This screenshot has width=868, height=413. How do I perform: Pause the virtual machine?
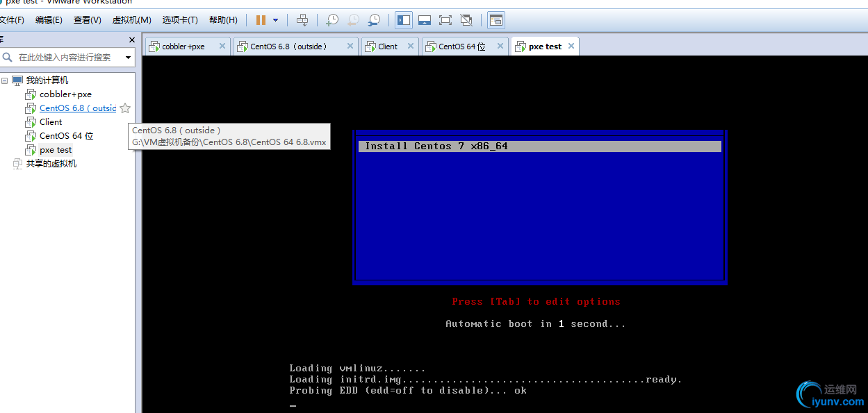click(261, 20)
